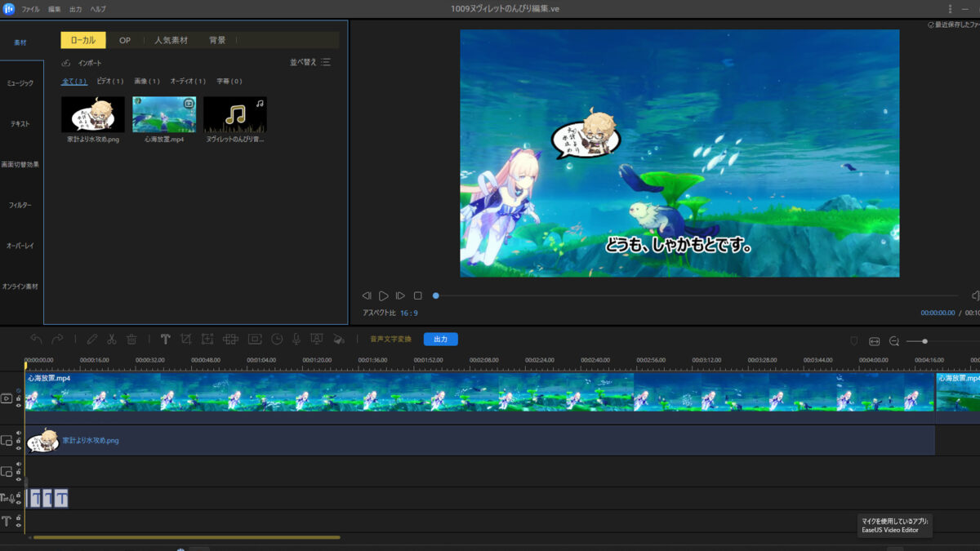Click the preview seek bar handle
The height and width of the screenshot is (551, 980).
point(436,295)
